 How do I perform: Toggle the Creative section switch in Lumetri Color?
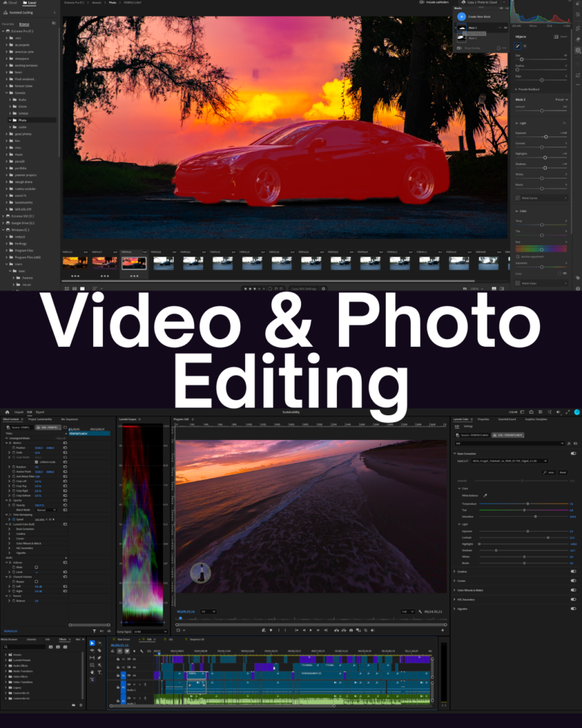(x=573, y=572)
